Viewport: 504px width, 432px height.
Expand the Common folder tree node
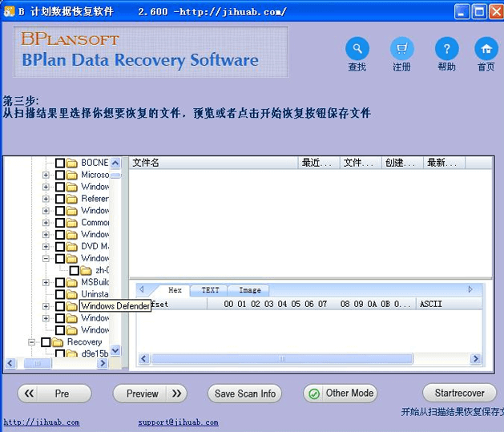46,223
